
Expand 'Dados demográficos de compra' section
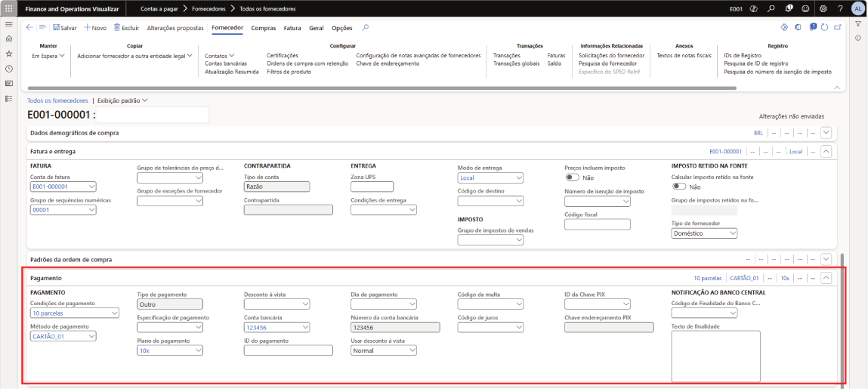point(826,133)
